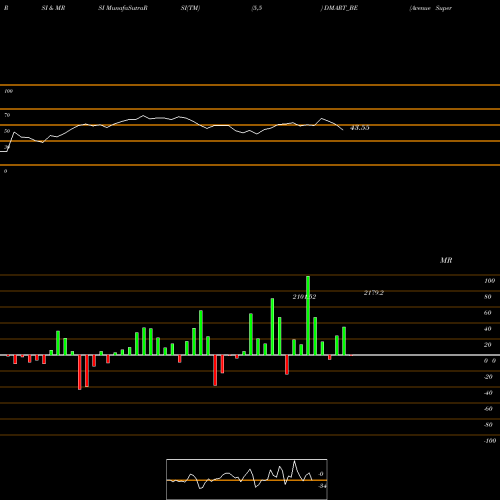This screenshot has height=500, width=500.
Task: Click the 70 level label on RSI panel
Action: pos(7,115)
